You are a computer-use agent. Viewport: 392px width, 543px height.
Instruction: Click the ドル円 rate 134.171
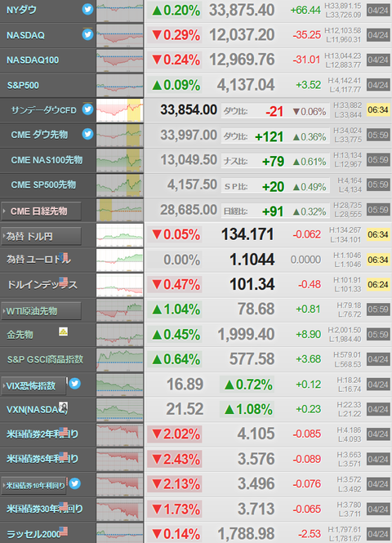coord(247,234)
